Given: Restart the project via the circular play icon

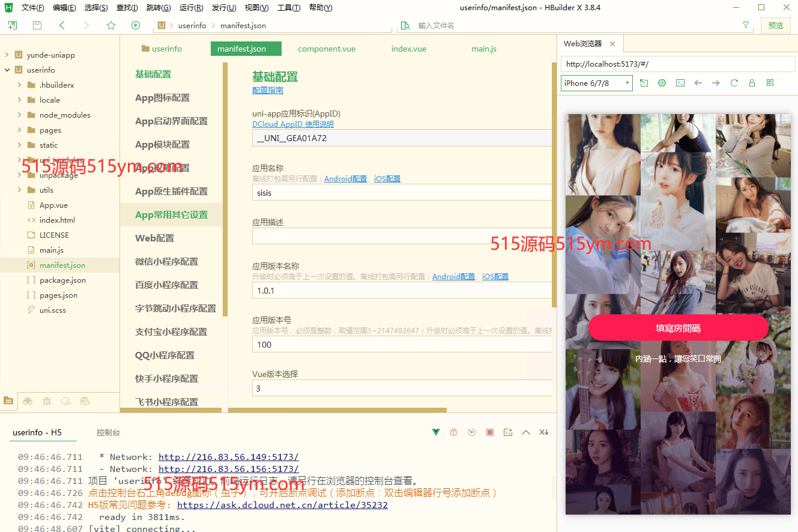Looking at the screenshot, I should (472, 432).
